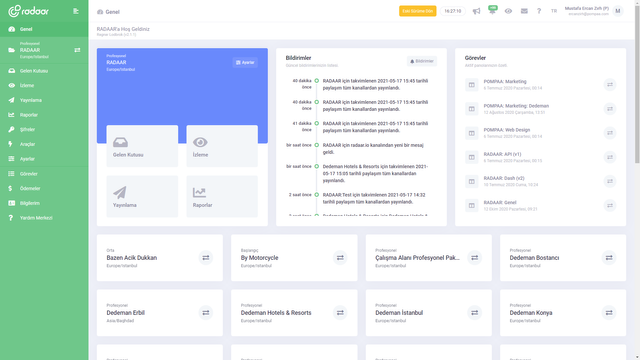Switch to Dedeman İstanbul workspace

pos(474,313)
